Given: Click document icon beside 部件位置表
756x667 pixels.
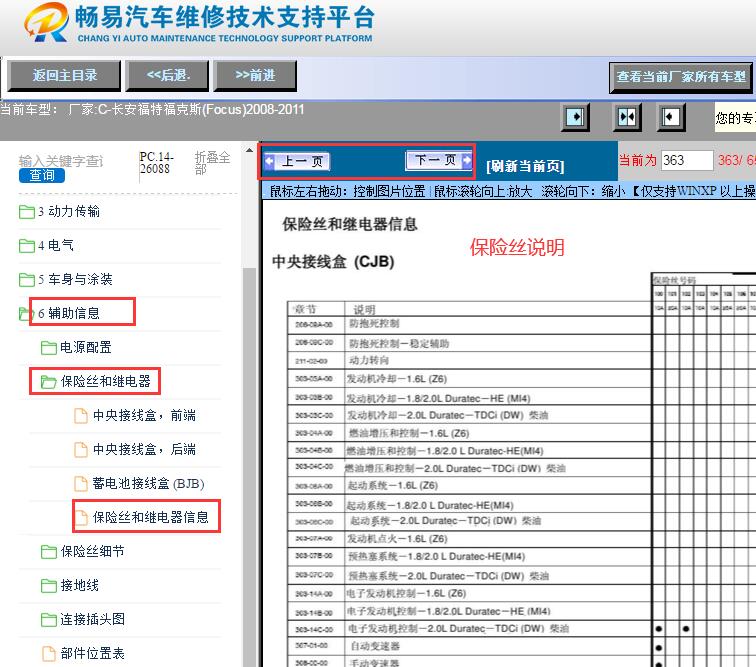Looking at the screenshot, I should [x=49, y=653].
